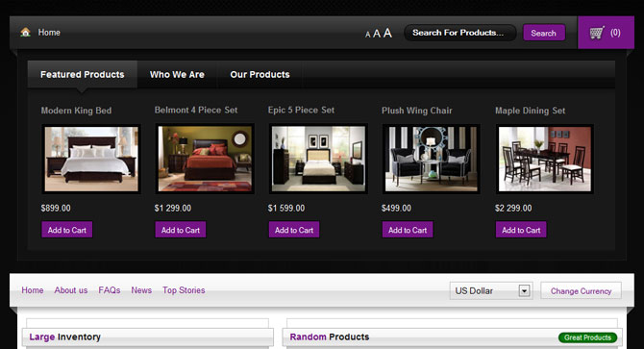Open the Top Stories link
The height and width of the screenshot is (349, 644).
(184, 290)
